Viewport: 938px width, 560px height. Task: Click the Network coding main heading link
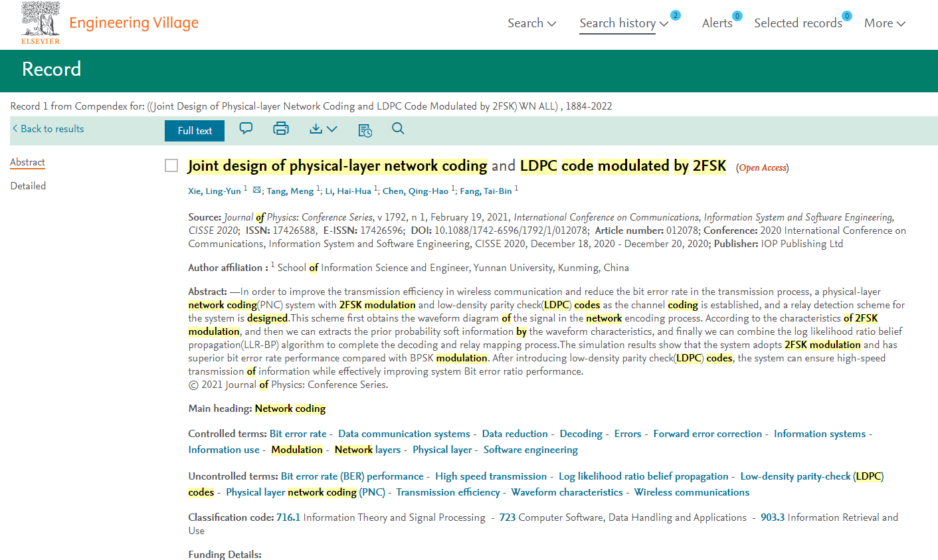pyautogui.click(x=290, y=409)
